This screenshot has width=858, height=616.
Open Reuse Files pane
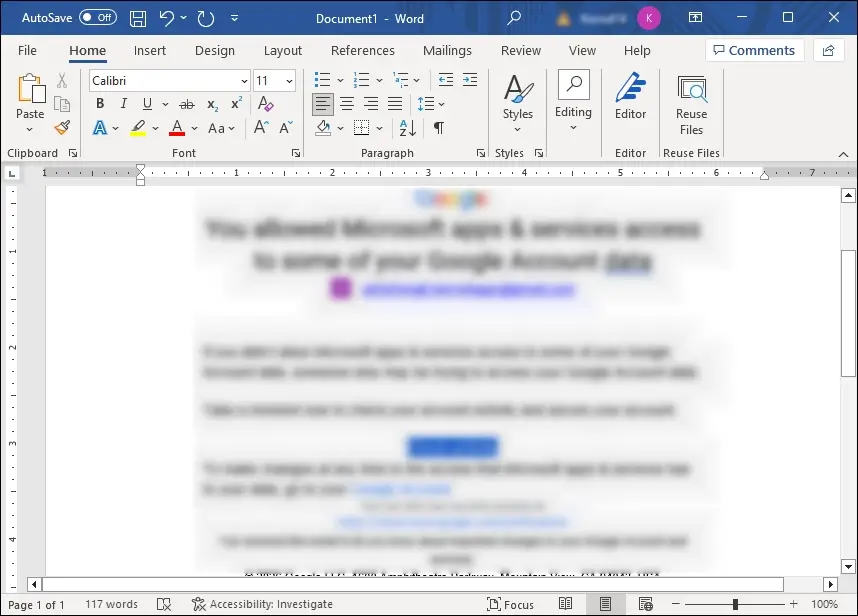[691, 106]
